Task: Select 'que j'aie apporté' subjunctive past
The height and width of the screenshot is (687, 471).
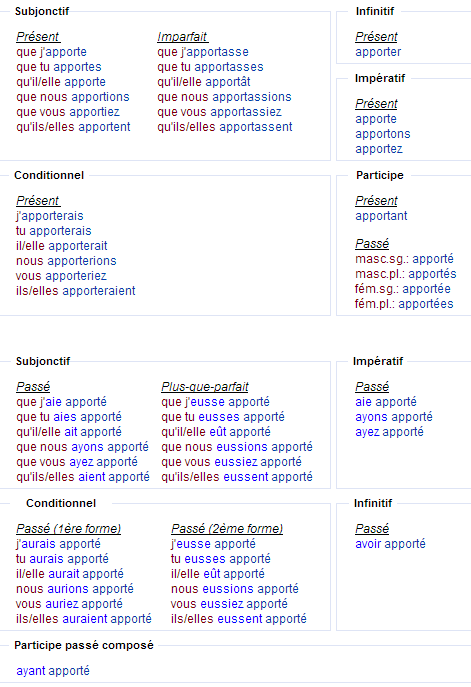Action: (x=61, y=402)
